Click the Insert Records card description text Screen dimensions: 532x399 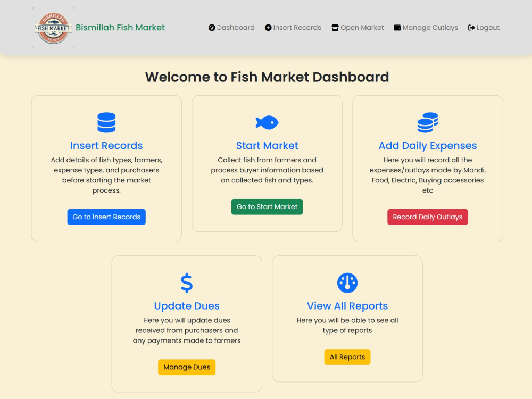[x=106, y=175]
